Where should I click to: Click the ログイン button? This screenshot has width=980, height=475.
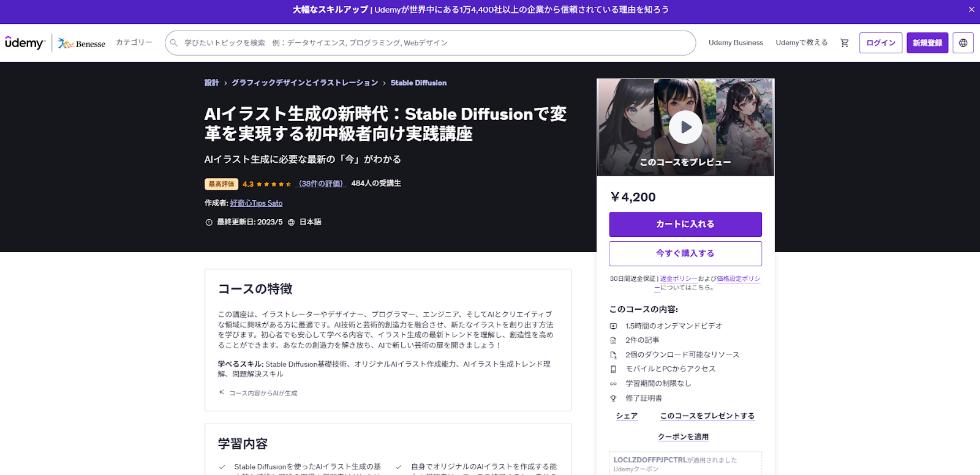881,43
